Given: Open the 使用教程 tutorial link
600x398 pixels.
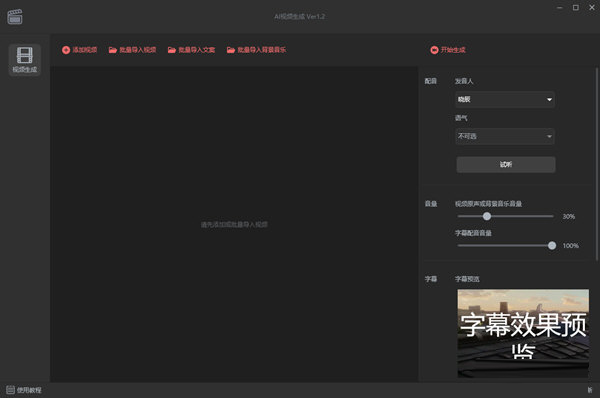Looking at the screenshot, I should tap(24, 390).
